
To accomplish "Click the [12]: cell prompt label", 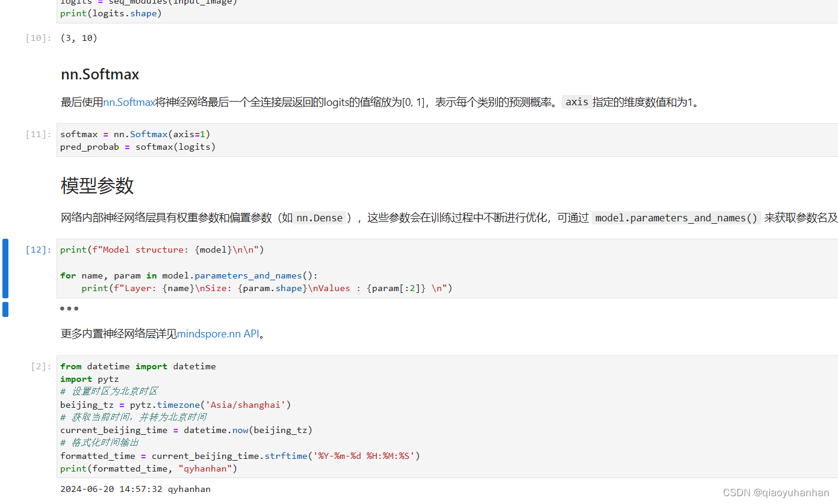I will [39, 250].
